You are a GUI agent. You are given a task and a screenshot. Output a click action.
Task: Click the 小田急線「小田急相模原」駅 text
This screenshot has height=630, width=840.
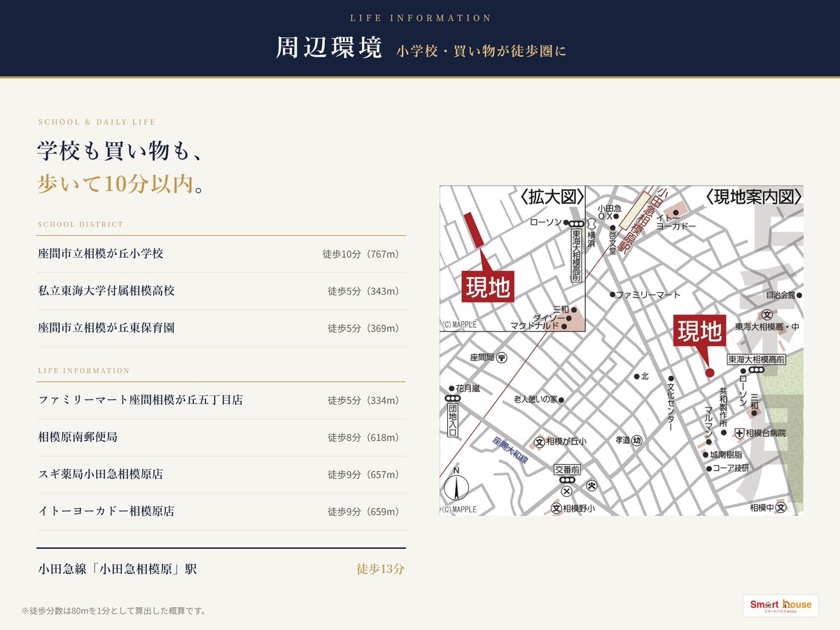click(118, 569)
